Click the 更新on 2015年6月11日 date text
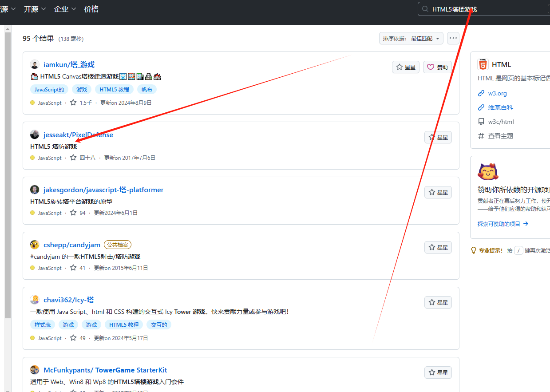The height and width of the screenshot is (392, 550). coord(121,268)
